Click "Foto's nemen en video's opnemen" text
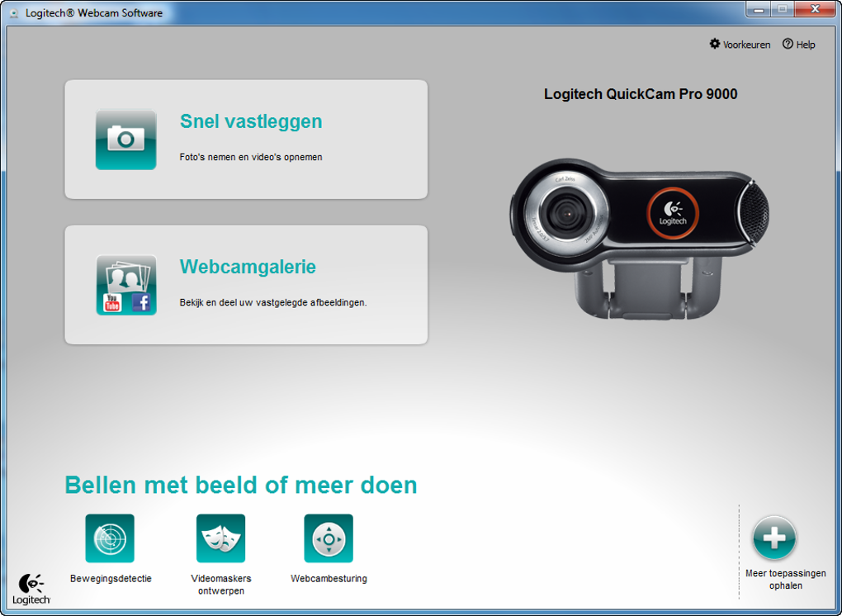 (x=251, y=158)
